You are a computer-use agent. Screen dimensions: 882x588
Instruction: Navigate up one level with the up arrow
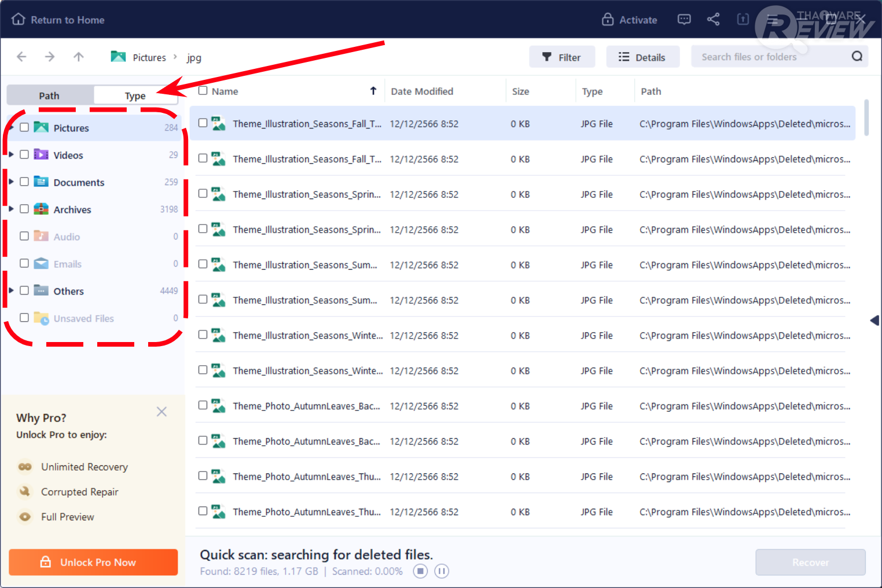tap(79, 57)
